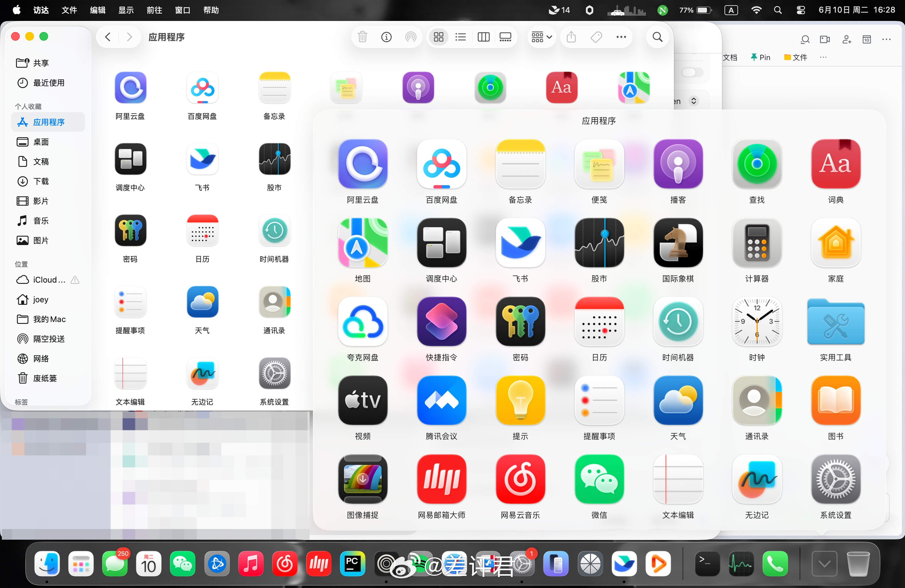Open 腾讯会议 app icon

[441, 400]
